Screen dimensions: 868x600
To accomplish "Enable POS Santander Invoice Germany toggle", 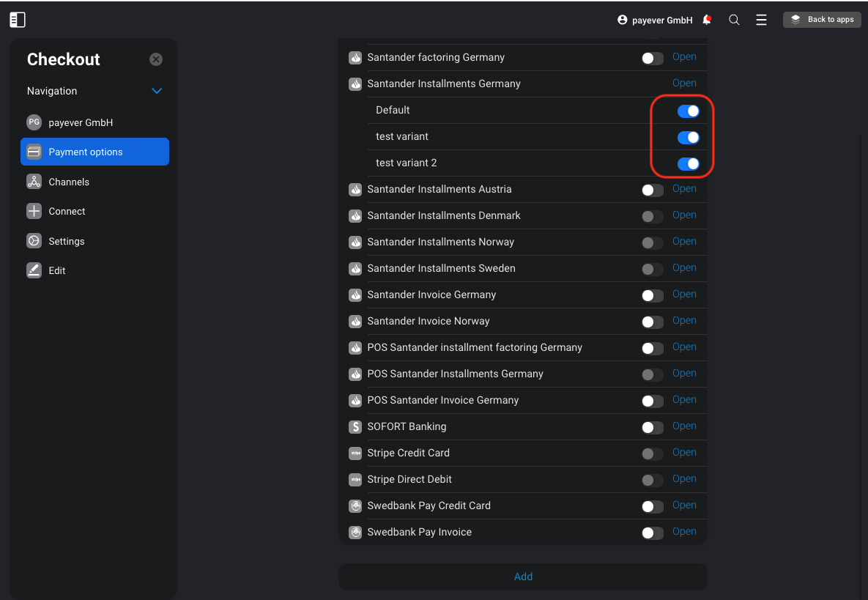I will click(x=653, y=401).
